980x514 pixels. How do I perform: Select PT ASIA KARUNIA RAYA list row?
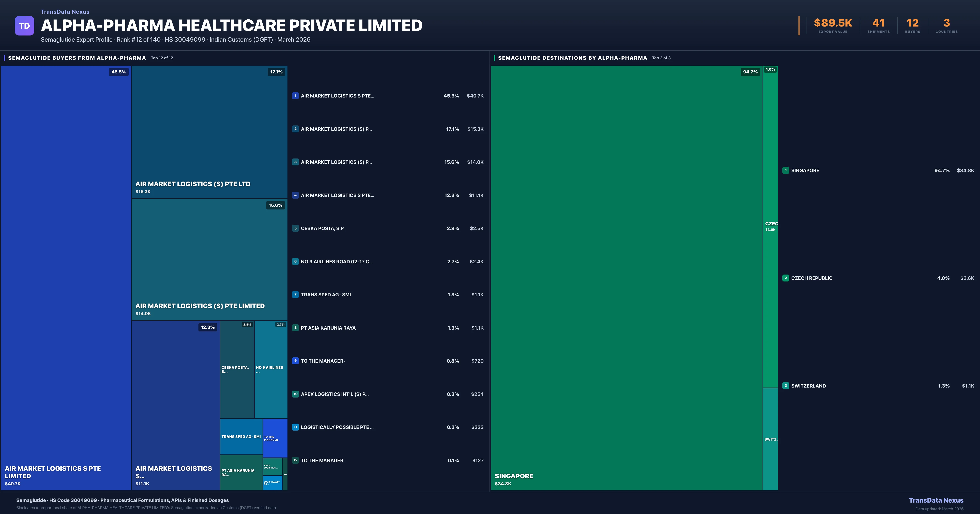[x=328, y=328]
